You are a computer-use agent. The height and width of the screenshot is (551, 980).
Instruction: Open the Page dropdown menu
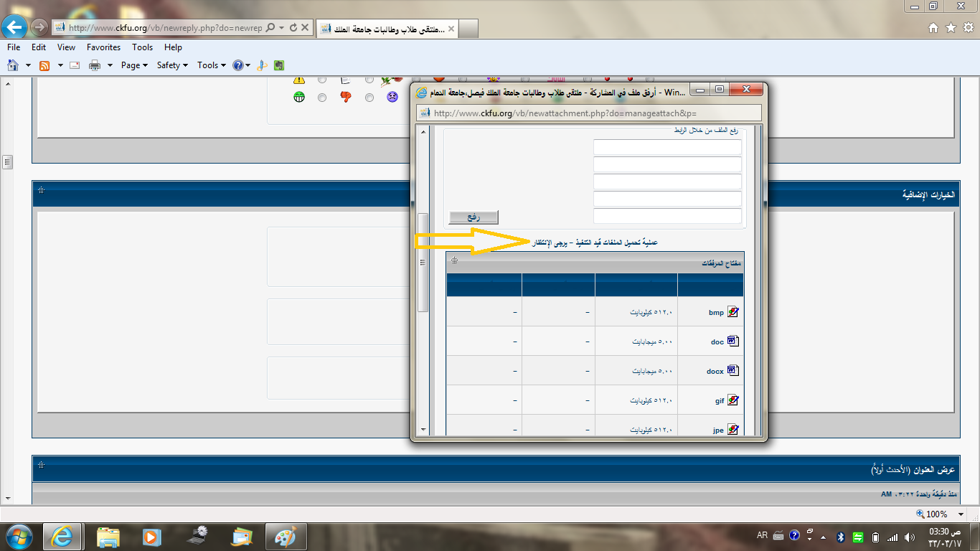pyautogui.click(x=134, y=65)
